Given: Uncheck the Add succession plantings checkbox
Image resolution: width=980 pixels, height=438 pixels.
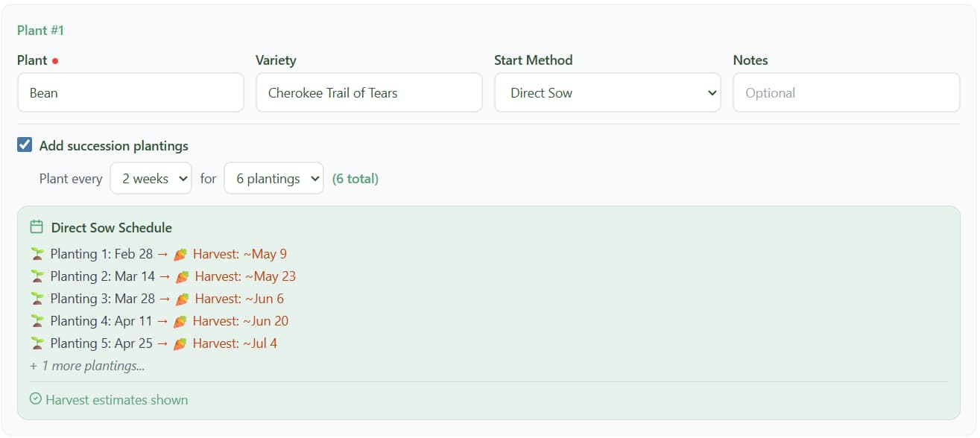Looking at the screenshot, I should [x=24, y=144].
